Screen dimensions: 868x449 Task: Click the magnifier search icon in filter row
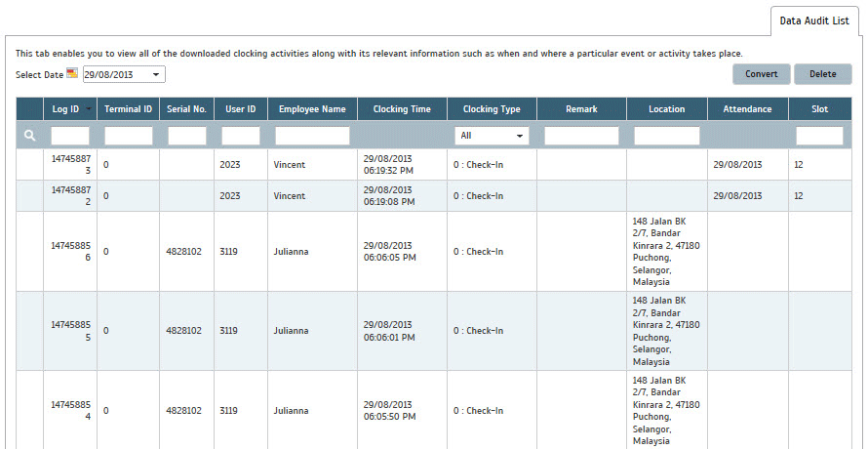(30, 136)
